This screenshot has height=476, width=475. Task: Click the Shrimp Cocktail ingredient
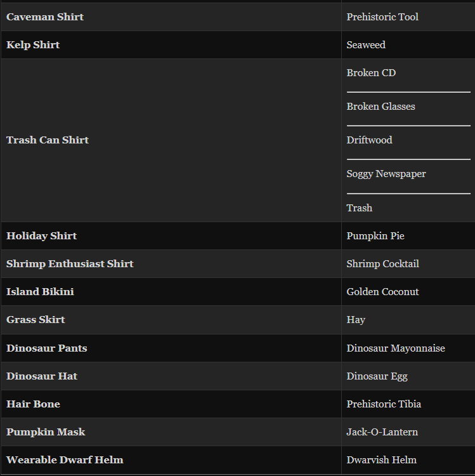tap(382, 264)
